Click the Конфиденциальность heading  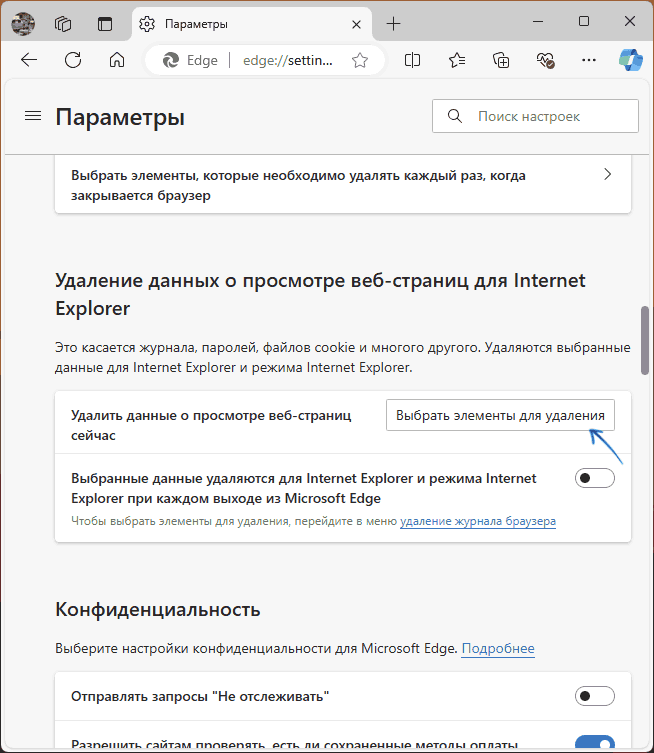tap(157, 609)
